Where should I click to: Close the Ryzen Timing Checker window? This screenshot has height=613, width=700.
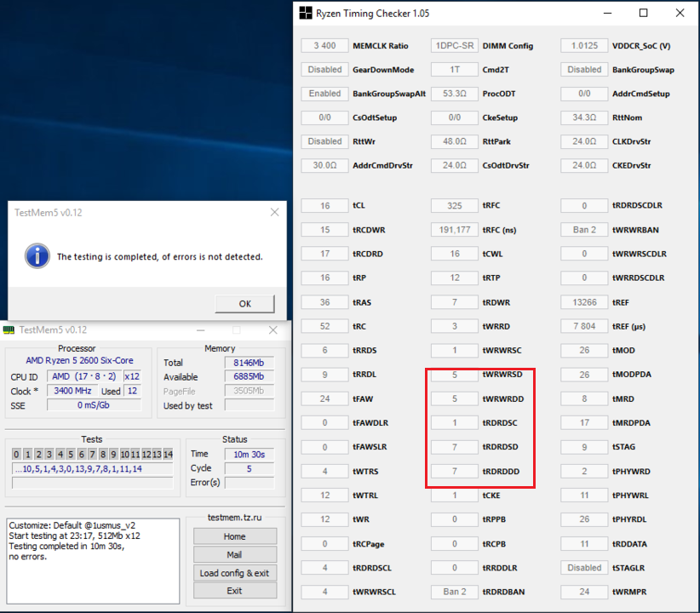(680, 13)
